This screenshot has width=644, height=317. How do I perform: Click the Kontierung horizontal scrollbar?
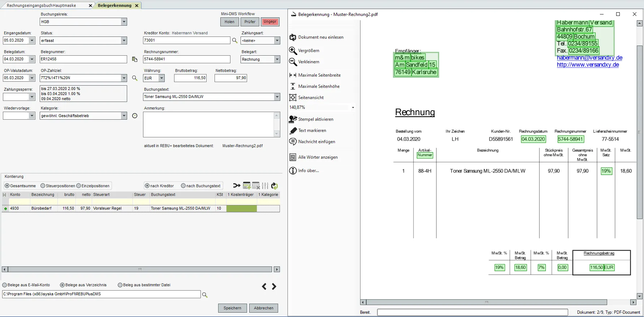139,269
